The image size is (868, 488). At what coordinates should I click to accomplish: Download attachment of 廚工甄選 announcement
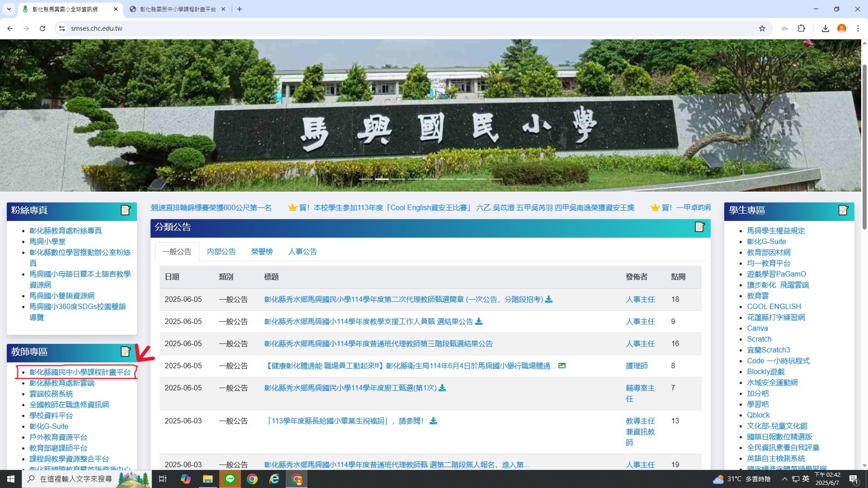click(442, 388)
